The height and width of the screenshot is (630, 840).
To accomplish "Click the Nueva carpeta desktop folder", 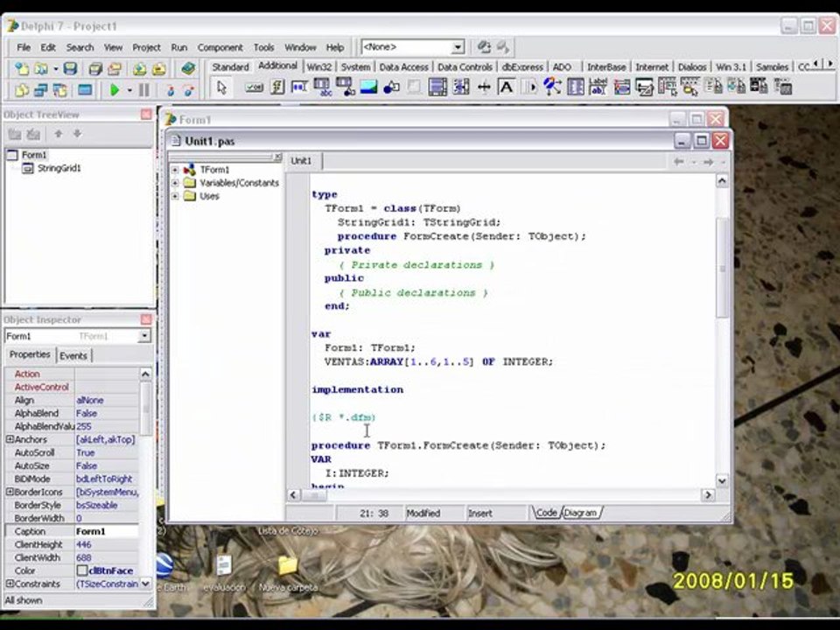I will tap(288, 572).
